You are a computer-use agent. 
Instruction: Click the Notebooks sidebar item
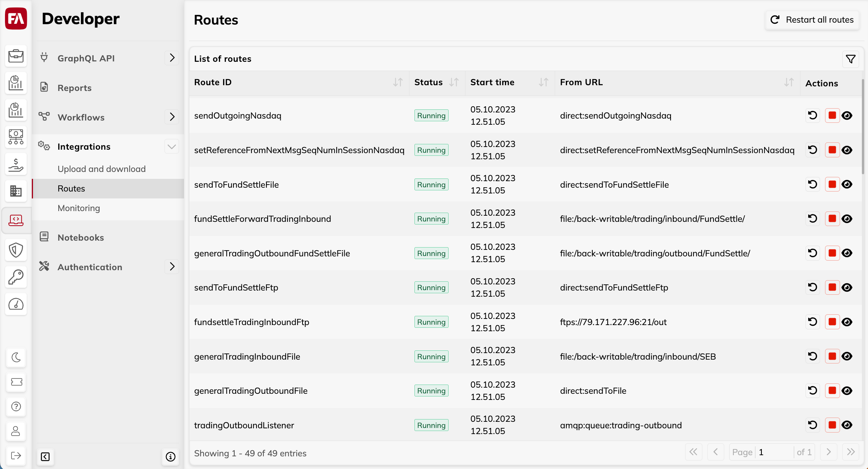point(81,238)
